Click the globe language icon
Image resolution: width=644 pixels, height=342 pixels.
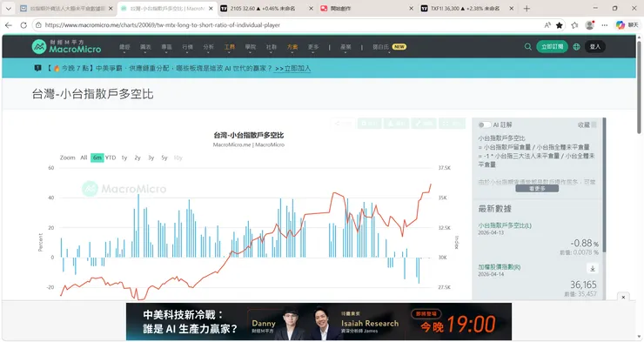[x=577, y=47]
